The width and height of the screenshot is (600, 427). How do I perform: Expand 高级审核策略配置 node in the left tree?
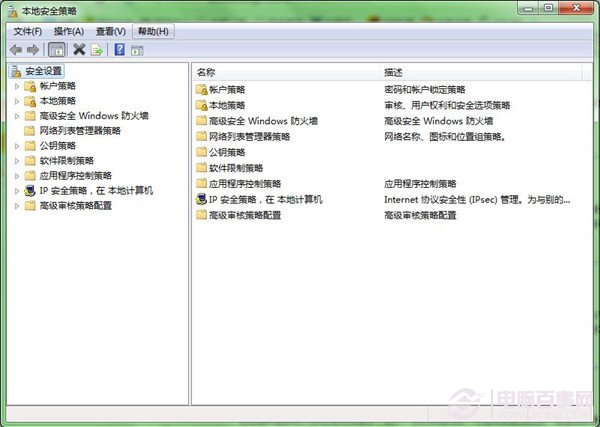[17, 205]
